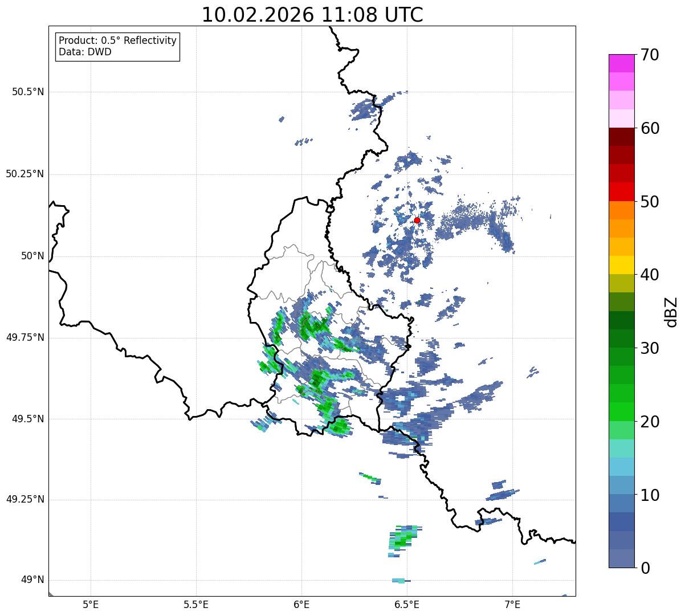Pick the bright red colorbar swatch near 50
The height and width of the screenshot is (616, 685).
(x=622, y=191)
